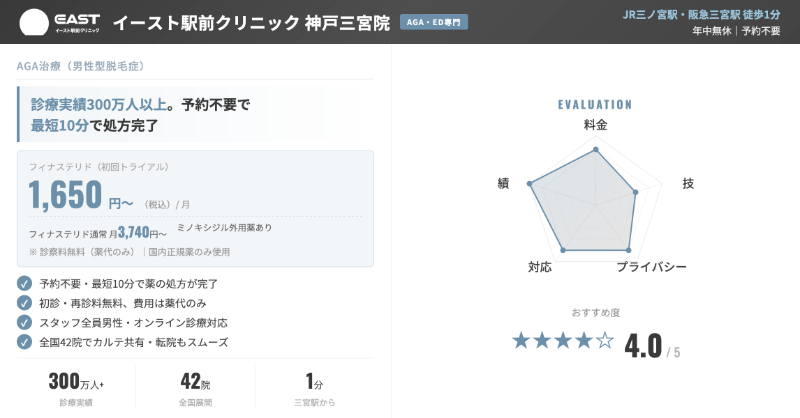Click the checkmark beside 初診・再診料無料
800x418 pixels.
tap(25, 303)
